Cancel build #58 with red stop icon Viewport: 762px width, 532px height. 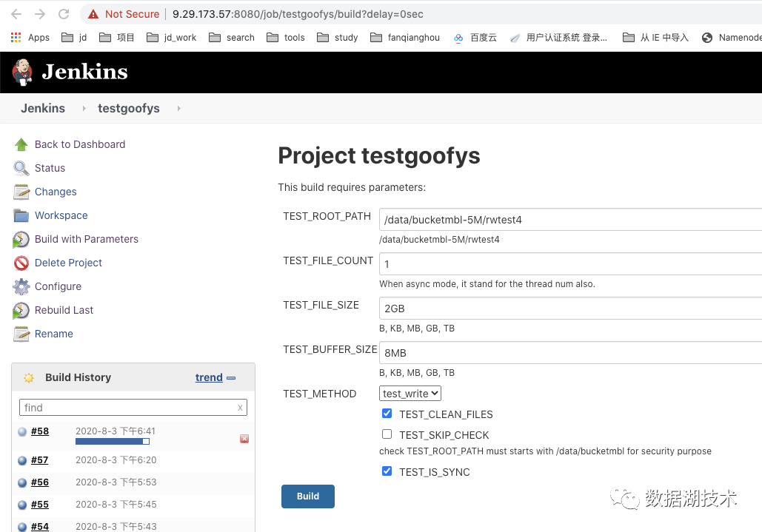pos(244,439)
